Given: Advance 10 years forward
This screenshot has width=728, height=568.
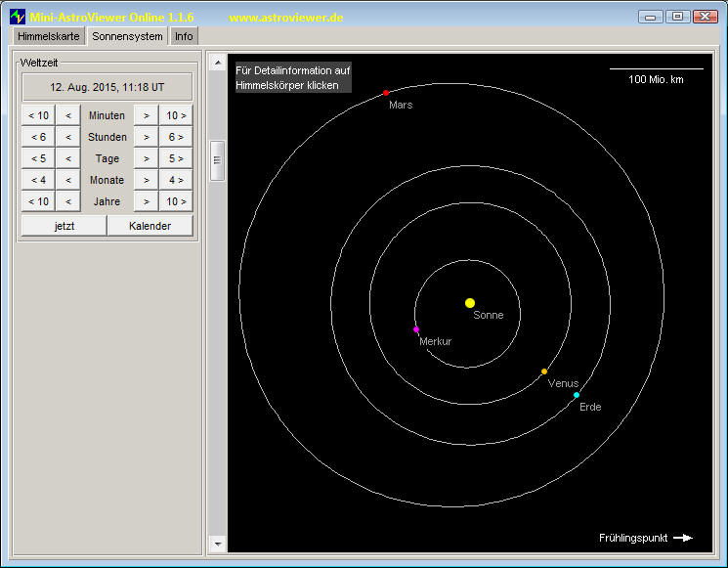Looking at the screenshot, I should pyautogui.click(x=176, y=201).
